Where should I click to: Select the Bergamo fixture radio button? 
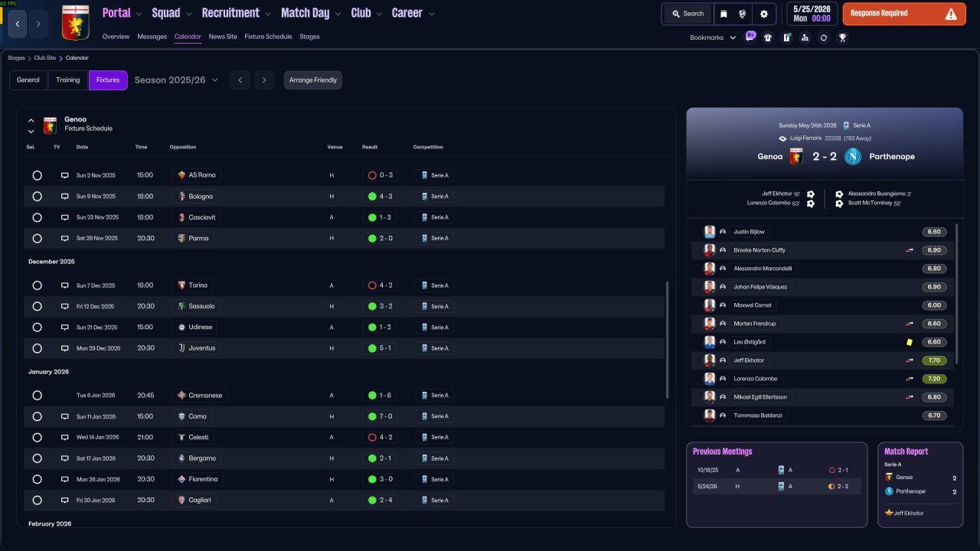coord(37,458)
